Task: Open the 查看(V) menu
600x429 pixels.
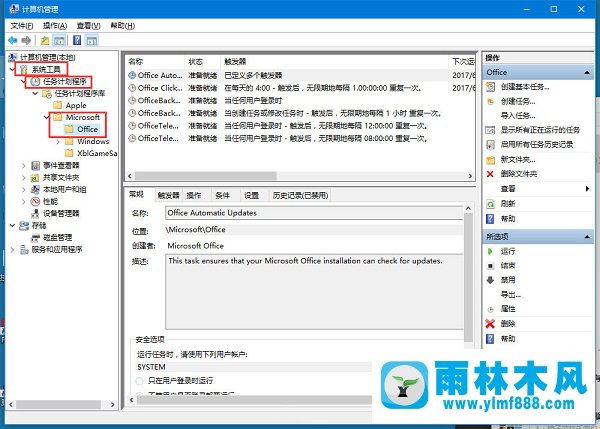Action: [88, 26]
